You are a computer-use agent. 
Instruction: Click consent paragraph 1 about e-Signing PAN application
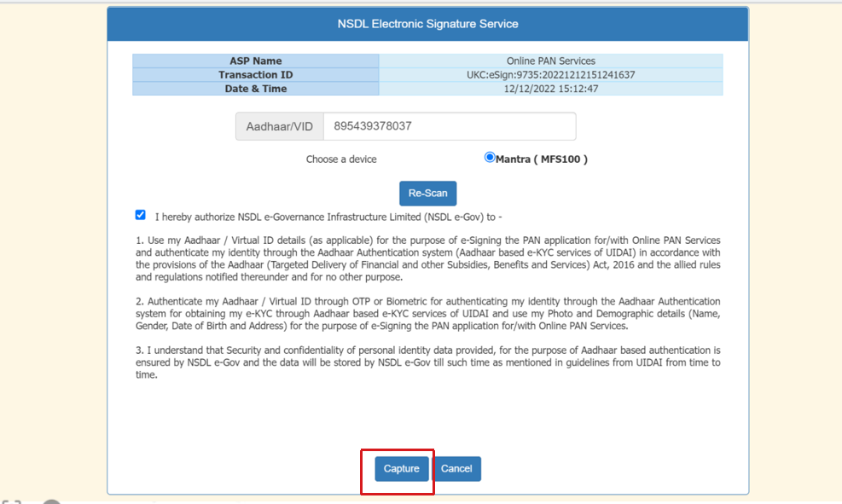tap(428, 258)
